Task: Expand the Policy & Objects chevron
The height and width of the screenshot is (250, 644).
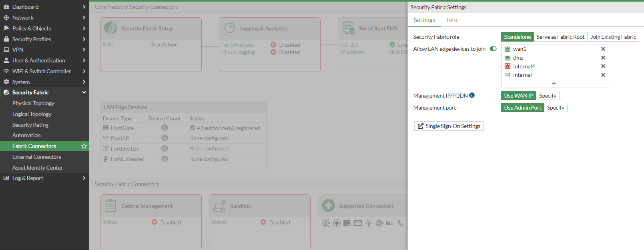Action: coord(84,28)
